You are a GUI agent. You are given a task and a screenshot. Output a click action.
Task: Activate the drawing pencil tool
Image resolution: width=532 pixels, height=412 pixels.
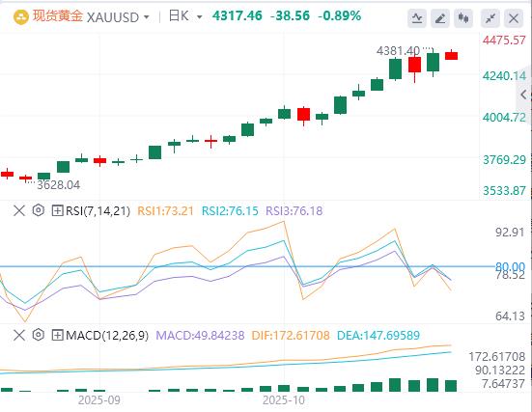coord(440,17)
